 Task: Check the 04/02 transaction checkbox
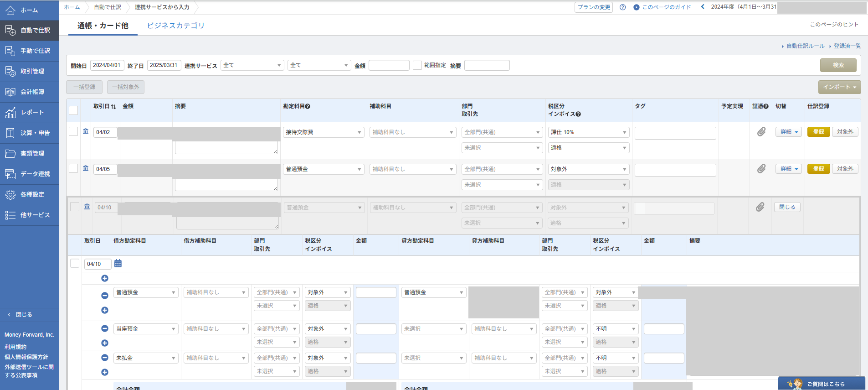(x=73, y=131)
